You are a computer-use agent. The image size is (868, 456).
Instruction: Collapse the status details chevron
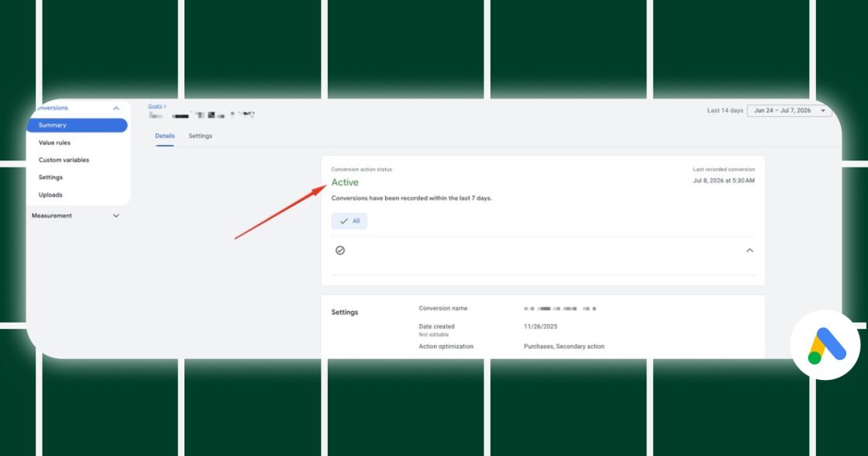(x=749, y=250)
